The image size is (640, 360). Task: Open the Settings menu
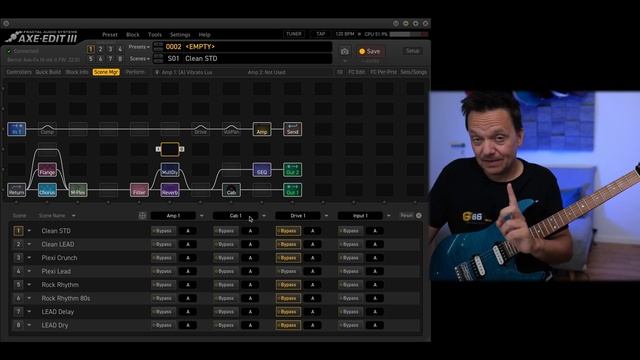coord(180,35)
